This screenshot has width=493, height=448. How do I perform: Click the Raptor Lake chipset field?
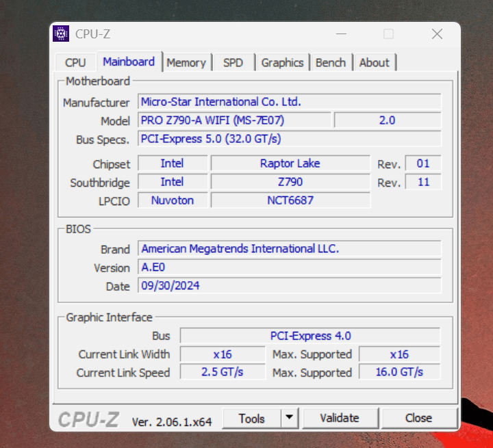click(290, 163)
